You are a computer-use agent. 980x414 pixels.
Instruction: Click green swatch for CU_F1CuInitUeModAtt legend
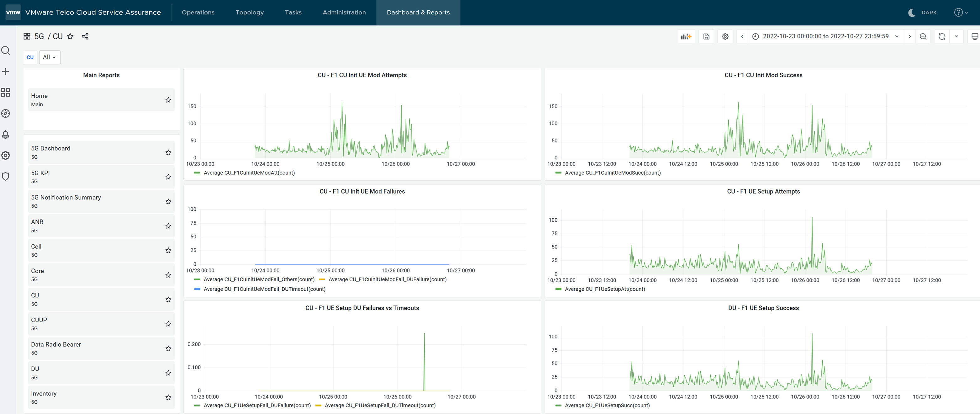197,173
